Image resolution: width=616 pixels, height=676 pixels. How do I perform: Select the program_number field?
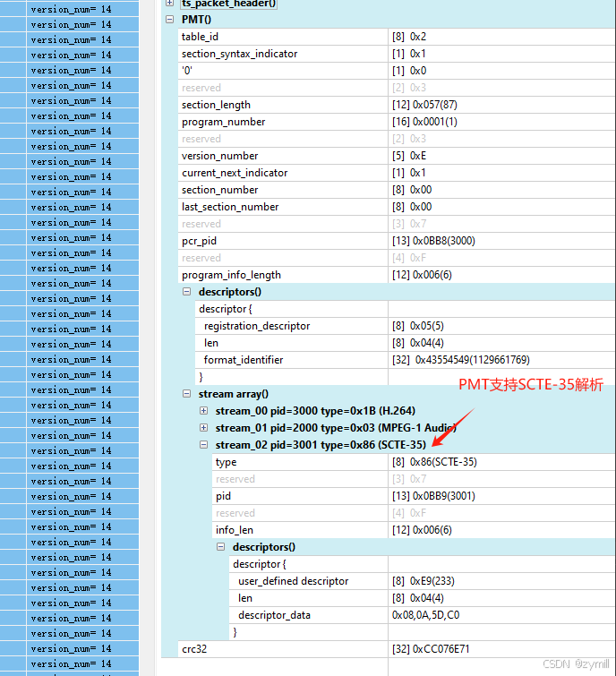[396, 122]
